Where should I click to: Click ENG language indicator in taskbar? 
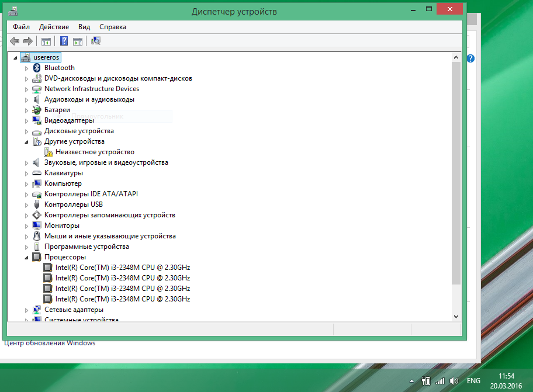[473, 381]
